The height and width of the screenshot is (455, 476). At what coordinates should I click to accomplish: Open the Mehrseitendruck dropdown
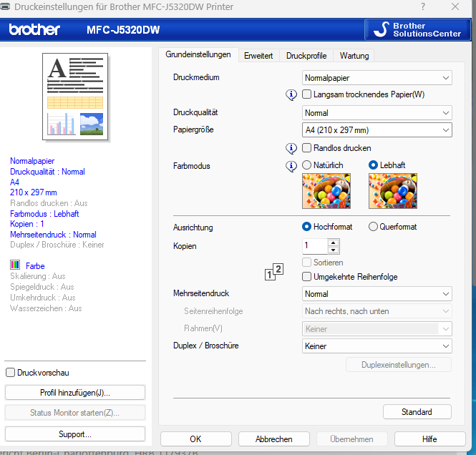click(x=377, y=294)
